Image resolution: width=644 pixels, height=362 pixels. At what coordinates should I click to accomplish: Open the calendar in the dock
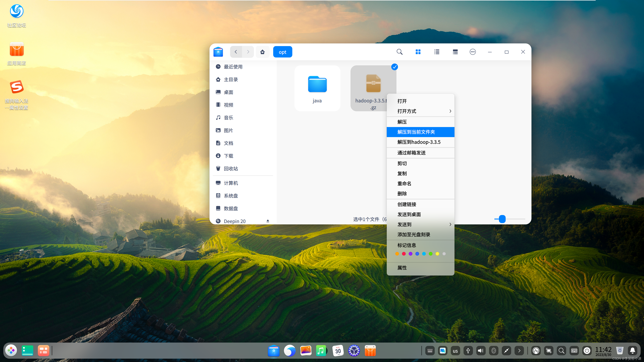pos(338,350)
